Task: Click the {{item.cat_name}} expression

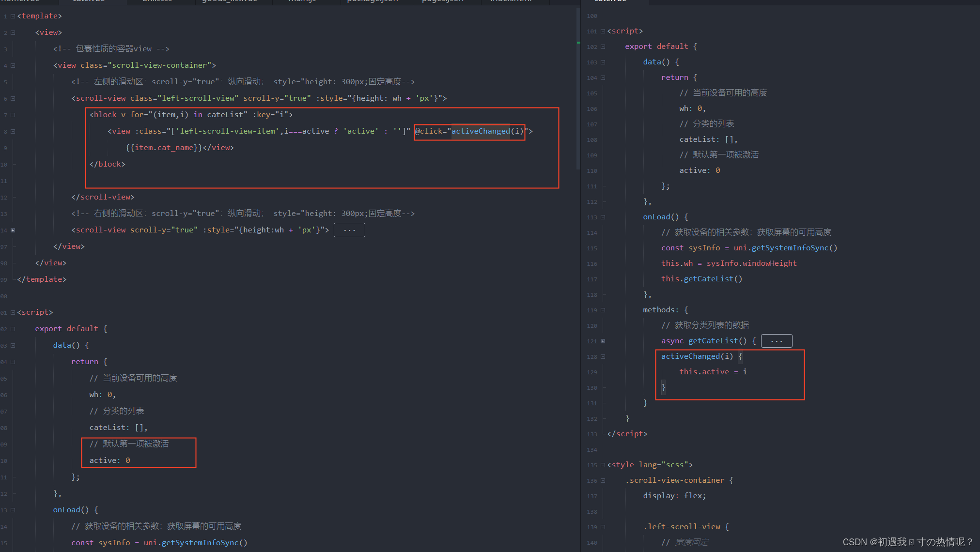Action: pos(164,148)
